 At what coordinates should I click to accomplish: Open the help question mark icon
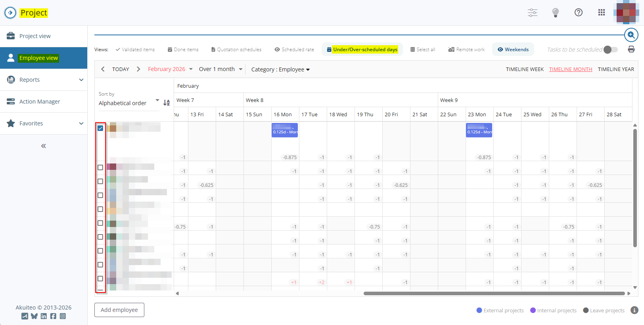click(579, 13)
